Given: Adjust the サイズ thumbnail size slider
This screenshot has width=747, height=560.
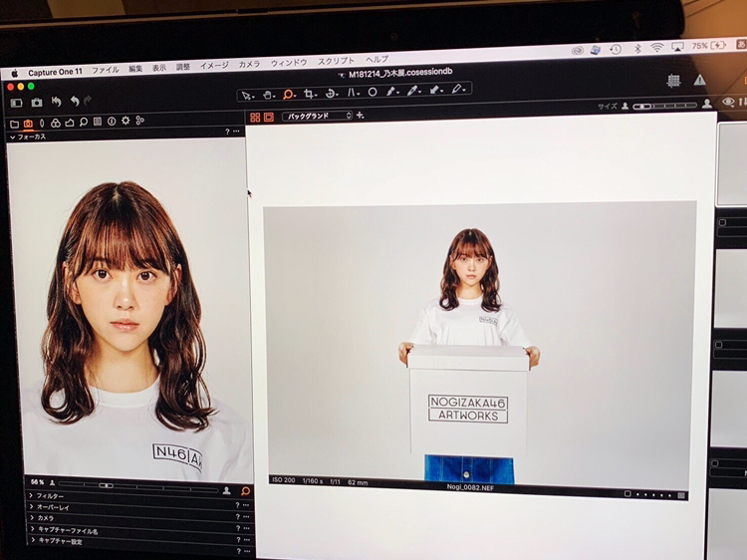Looking at the screenshot, I should [665, 106].
